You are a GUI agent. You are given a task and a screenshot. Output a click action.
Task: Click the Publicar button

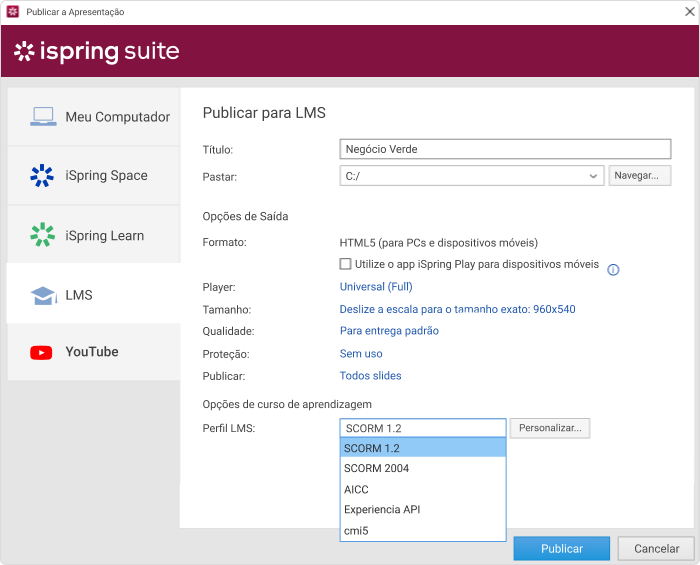[x=562, y=548]
